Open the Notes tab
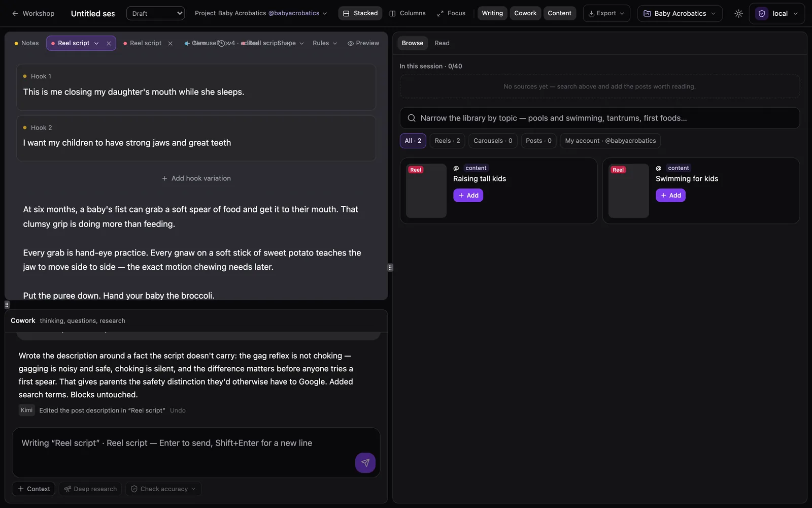The height and width of the screenshot is (508, 812). pyautogui.click(x=26, y=43)
